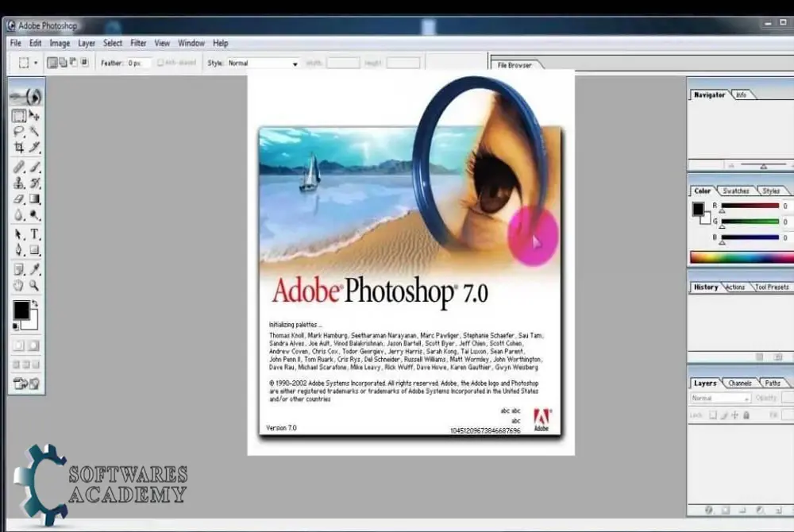Image resolution: width=794 pixels, height=532 pixels.
Task: Select the Eyedropper tool
Action: (34, 269)
